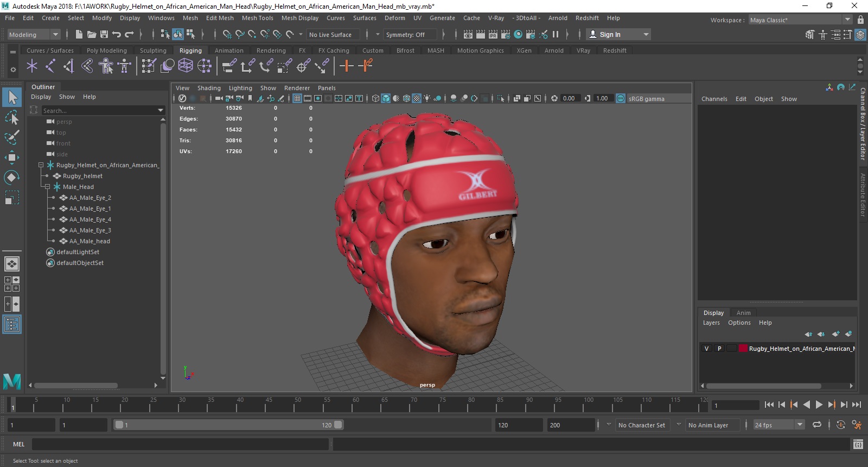Open the Sign In dropdown
The image size is (868, 467).
618,34
